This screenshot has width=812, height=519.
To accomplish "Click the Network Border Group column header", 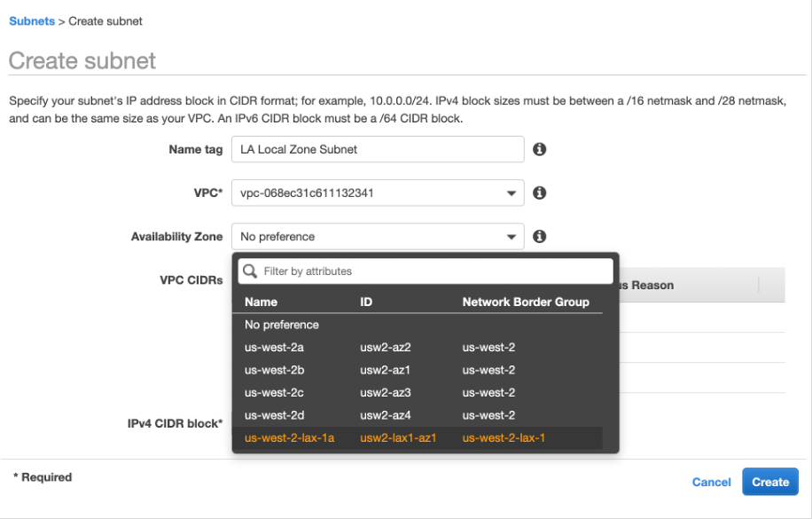I will [527, 302].
